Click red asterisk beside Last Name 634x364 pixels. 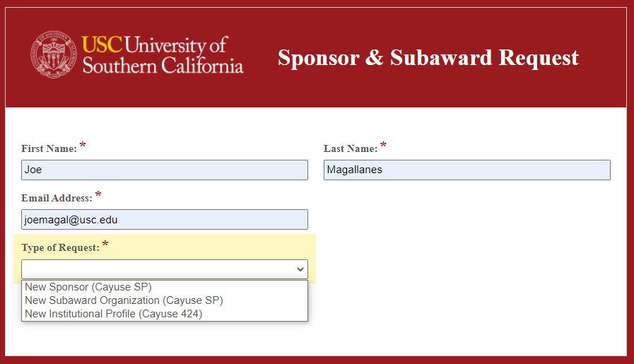point(383,144)
